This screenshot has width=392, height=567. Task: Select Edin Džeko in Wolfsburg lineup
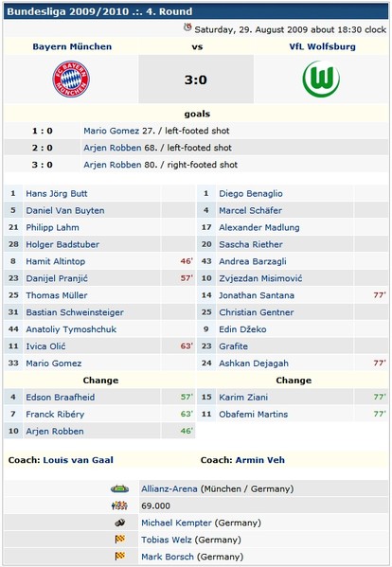(242, 329)
